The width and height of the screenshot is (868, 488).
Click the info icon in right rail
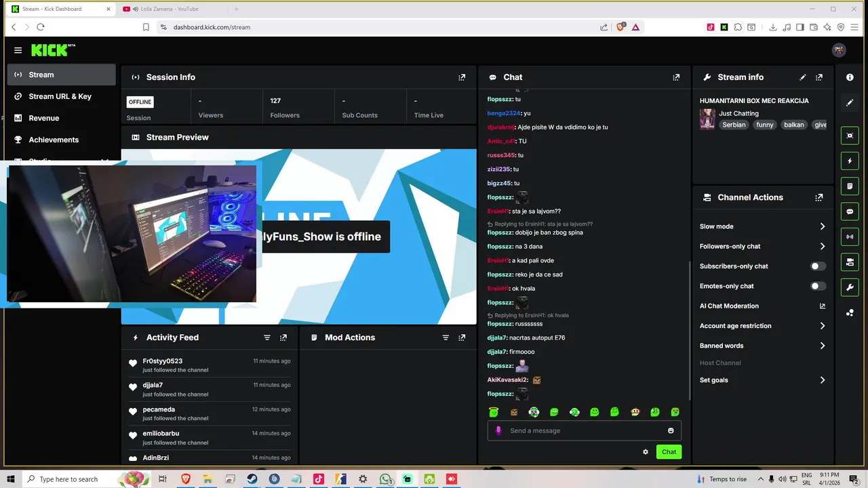850,77
